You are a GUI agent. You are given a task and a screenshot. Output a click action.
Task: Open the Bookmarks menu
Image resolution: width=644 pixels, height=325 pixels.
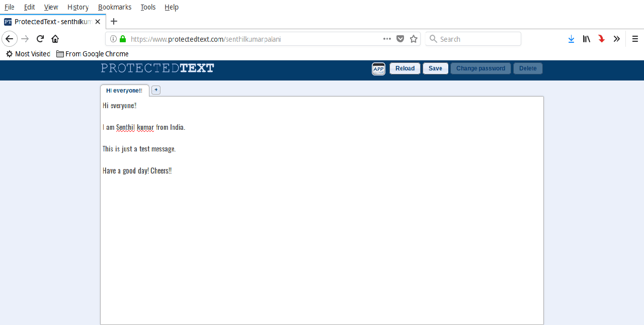[115, 7]
